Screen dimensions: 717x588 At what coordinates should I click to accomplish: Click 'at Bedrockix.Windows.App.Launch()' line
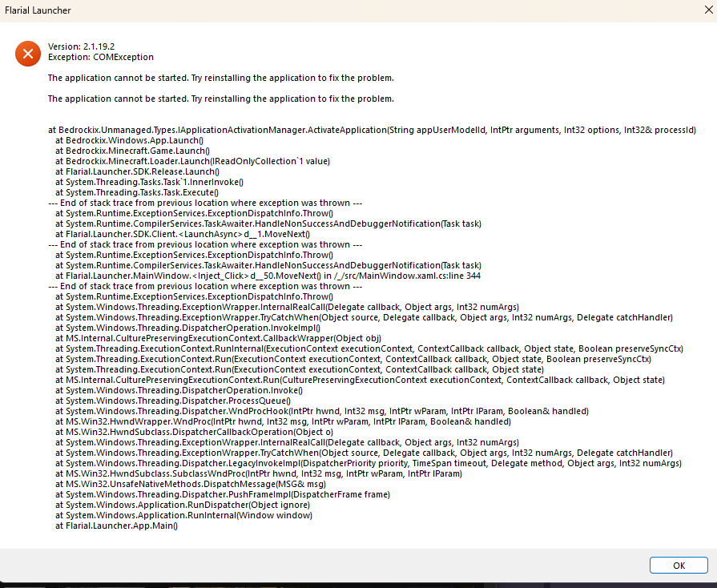point(130,140)
